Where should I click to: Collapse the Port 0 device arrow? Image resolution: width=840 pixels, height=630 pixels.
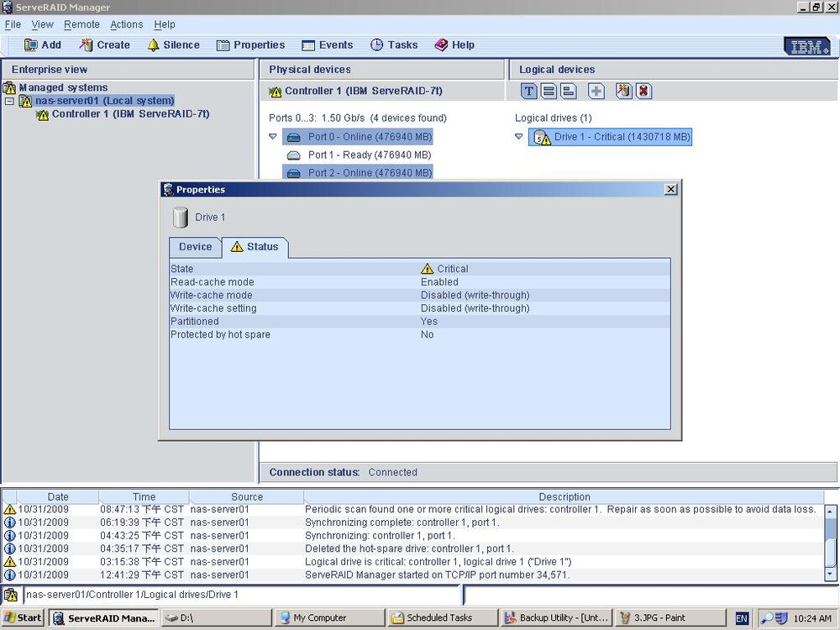click(273, 137)
